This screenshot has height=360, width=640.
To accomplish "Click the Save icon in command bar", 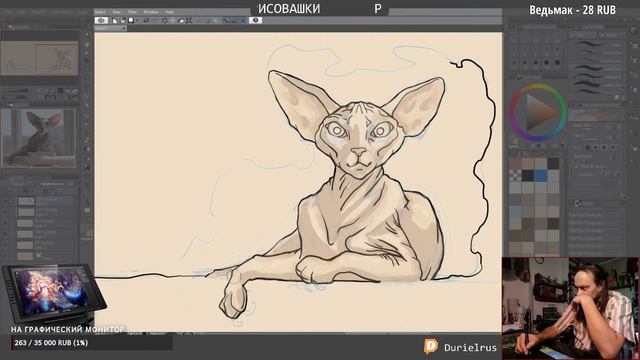I will 131,20.
